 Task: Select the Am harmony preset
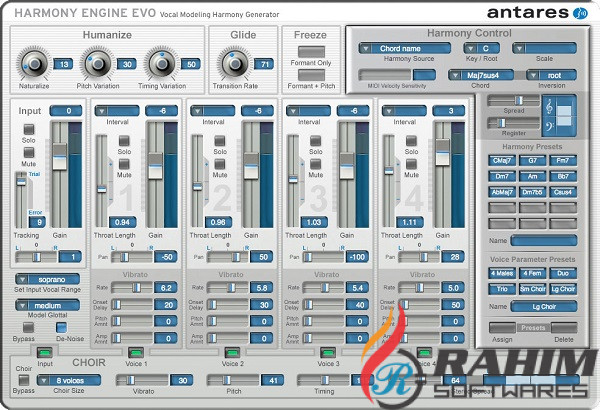(532, 176)
